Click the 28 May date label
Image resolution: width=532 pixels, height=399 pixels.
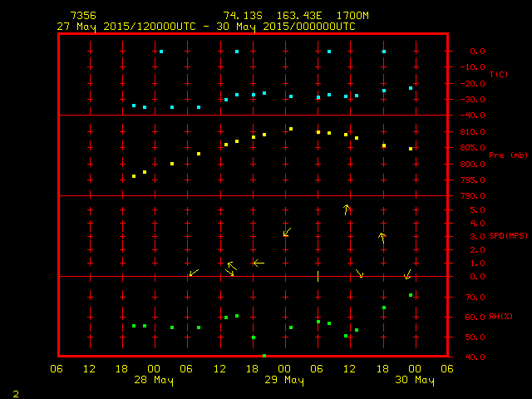tap(154, 380)
